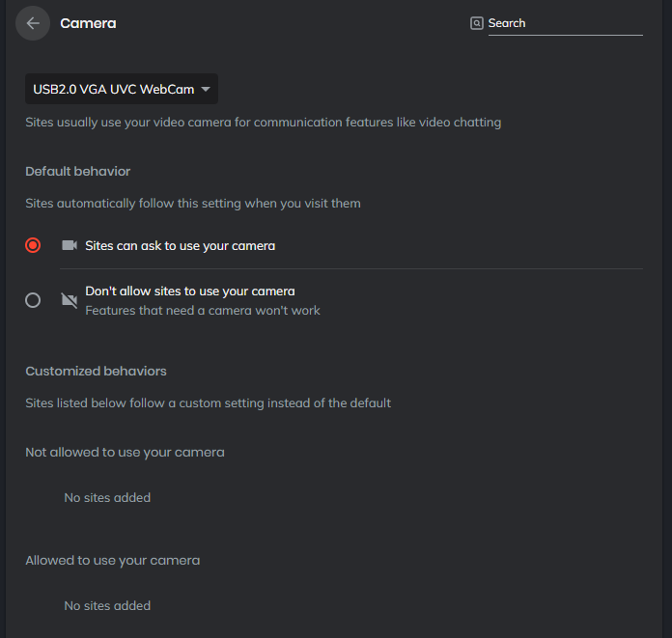Click the Camera page title
This screenshot has width=672, height=638.
pyautogui.click(x=88, y=23)
